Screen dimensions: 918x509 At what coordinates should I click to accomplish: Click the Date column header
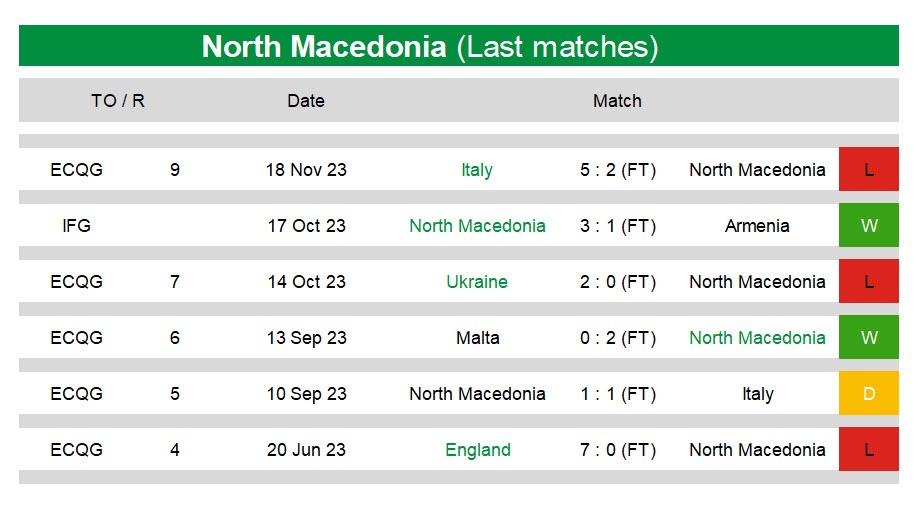tap(306, 101)
